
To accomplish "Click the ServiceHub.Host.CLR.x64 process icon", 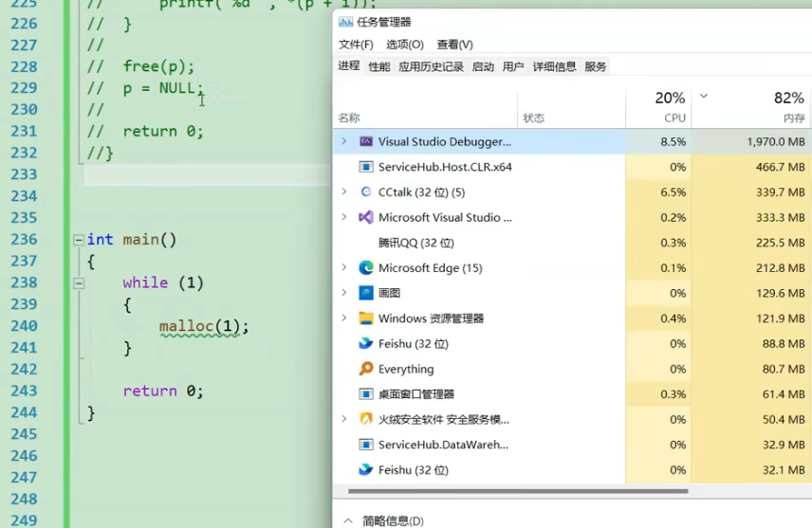I will pos(366,167).
